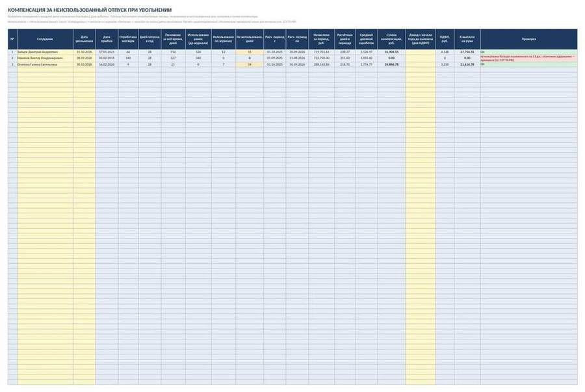Image resolution: width=585 pixels, height=392 pixels.
Task: Click the 'Расчётных дней в периоде' header
Action: click(x=345, y=39)
